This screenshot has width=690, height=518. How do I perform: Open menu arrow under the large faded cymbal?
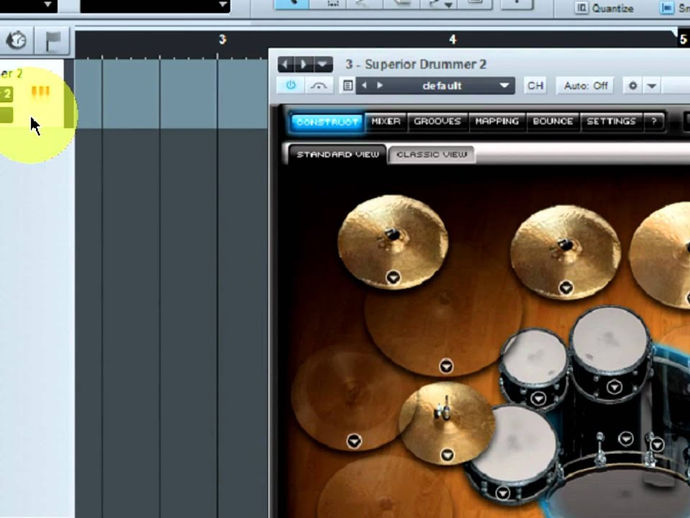[x=446, y=366]
